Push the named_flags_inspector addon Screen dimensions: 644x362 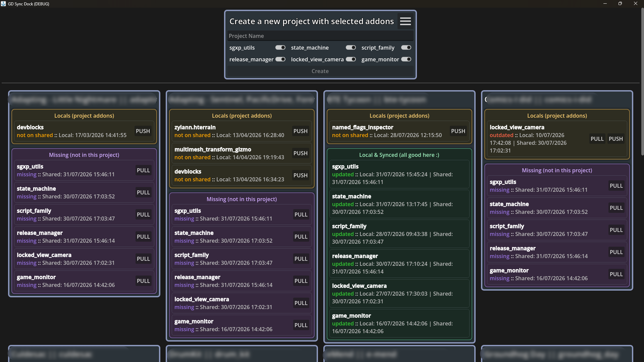click(x=458, y=131)
